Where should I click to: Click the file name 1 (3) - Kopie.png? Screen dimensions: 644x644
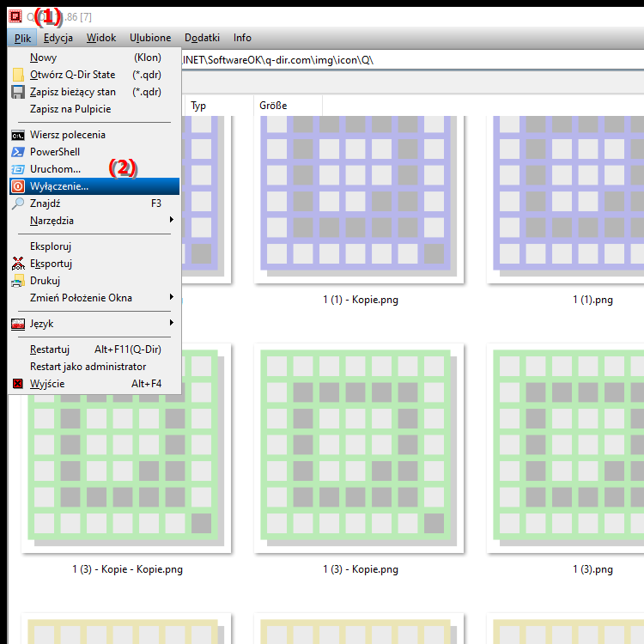[360, 569]
